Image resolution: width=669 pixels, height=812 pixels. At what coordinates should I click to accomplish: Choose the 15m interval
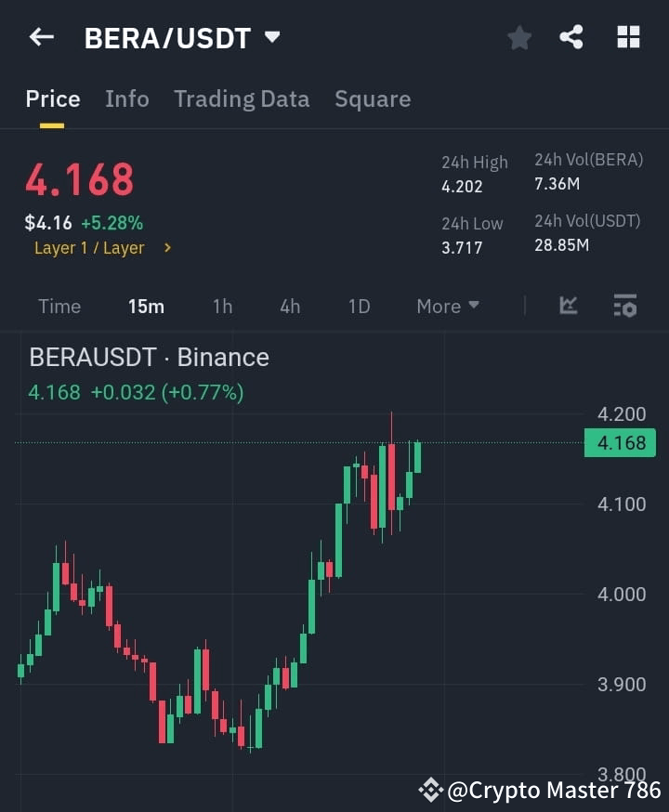coord(146,306)
